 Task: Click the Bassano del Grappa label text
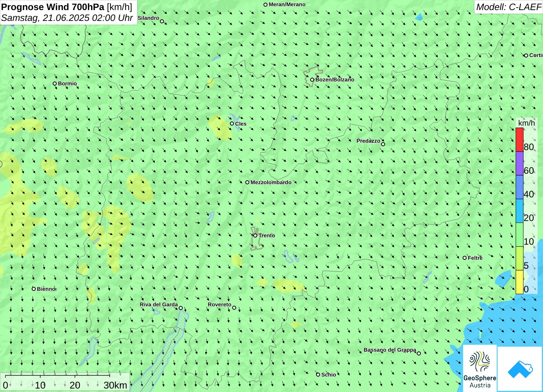point(390,350)
